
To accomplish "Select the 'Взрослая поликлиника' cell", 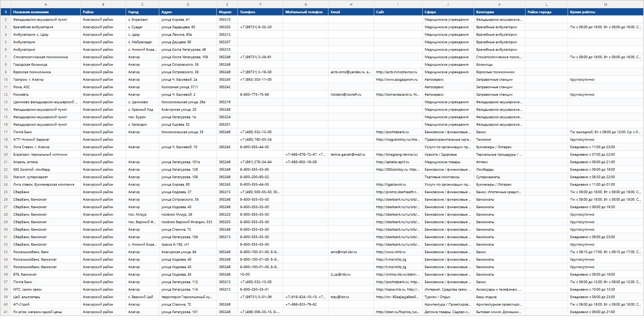I will click(46, 72).
